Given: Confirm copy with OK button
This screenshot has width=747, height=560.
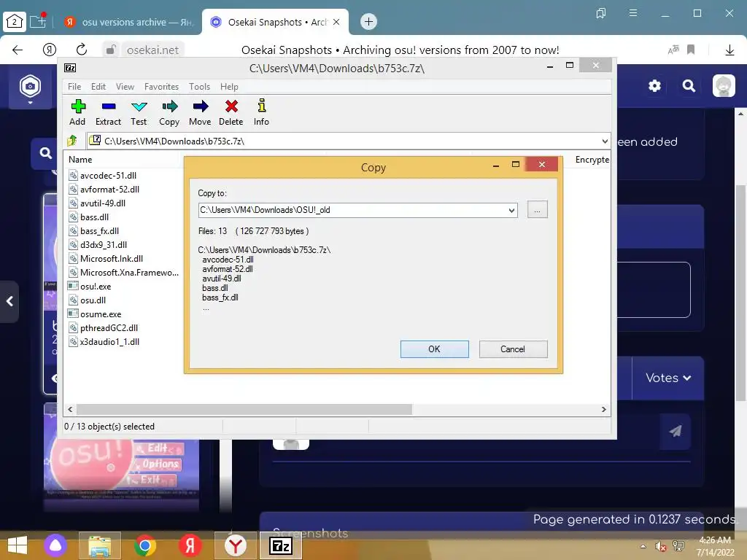Looking at the screenshot, I should pos(435,349).
